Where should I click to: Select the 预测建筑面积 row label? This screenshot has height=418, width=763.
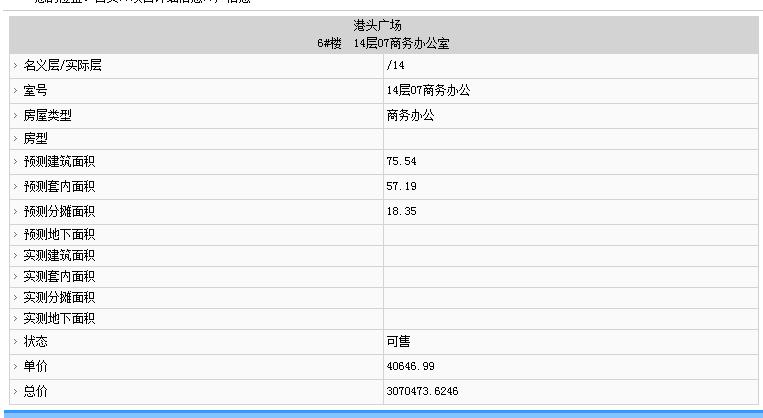[x=59, y=162]
